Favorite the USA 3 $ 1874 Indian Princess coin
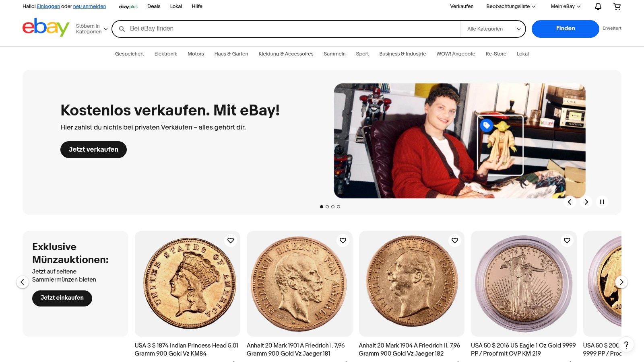Screen dimensions: 644x362 (231, 241)
